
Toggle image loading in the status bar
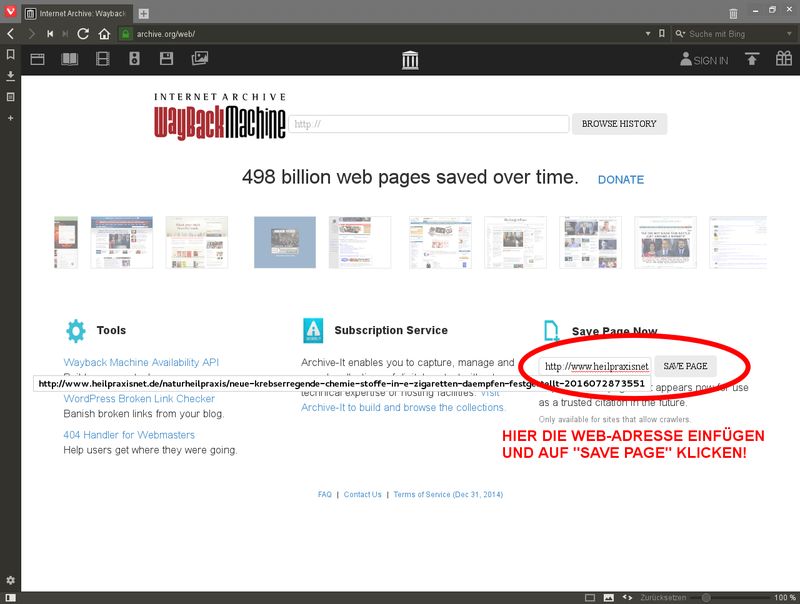coord(608,597)
